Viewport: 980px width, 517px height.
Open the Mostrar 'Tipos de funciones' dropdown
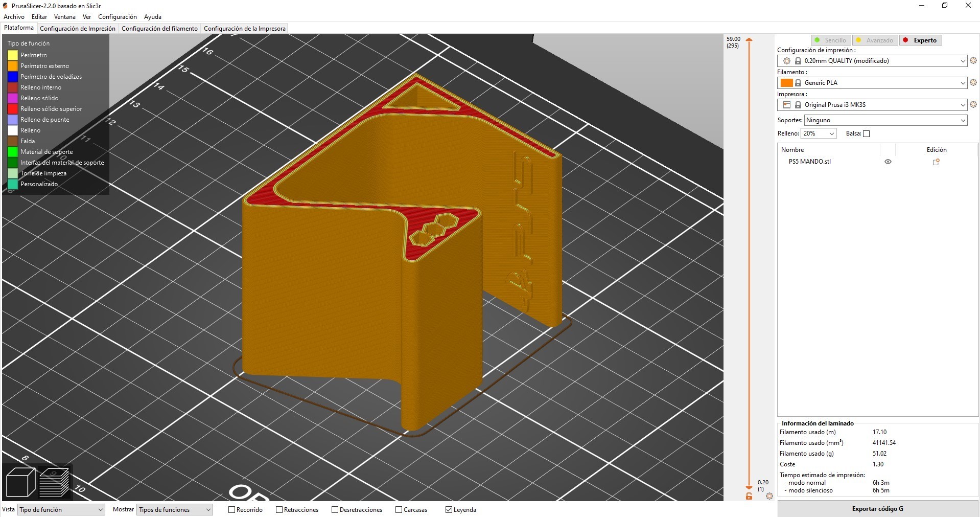tap(175, 510)
